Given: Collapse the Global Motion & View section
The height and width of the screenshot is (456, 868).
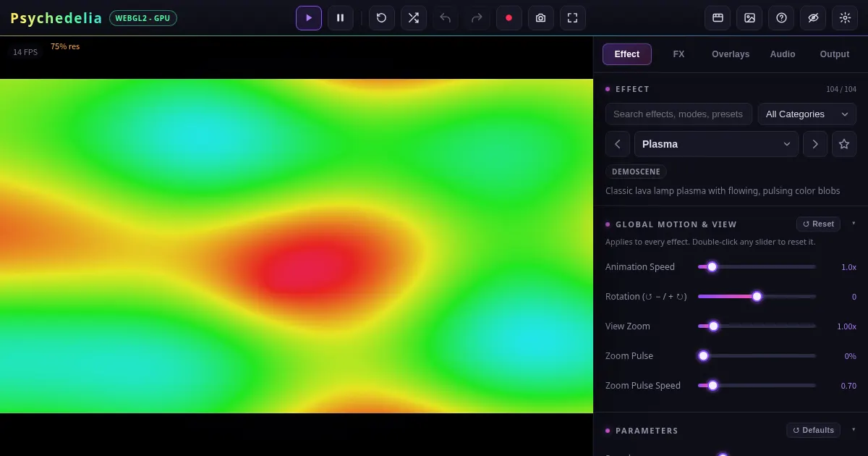Looking at the screenshot, I should click(x=854, y=224).
